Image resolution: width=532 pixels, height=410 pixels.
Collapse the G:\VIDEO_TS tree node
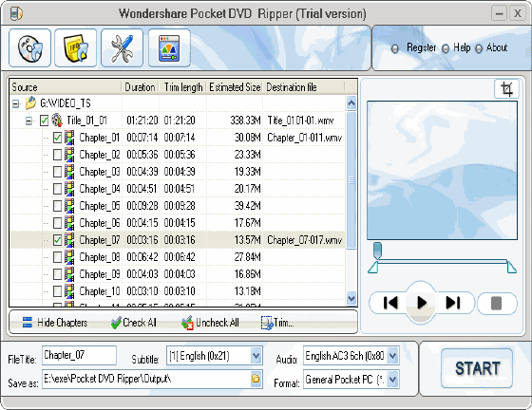(x=15, y=103)
